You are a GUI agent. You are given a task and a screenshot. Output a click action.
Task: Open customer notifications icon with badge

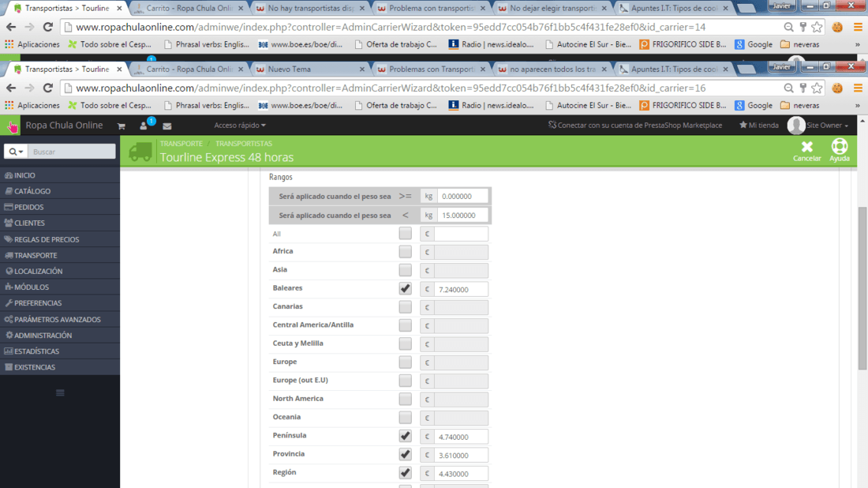point(144,126)
